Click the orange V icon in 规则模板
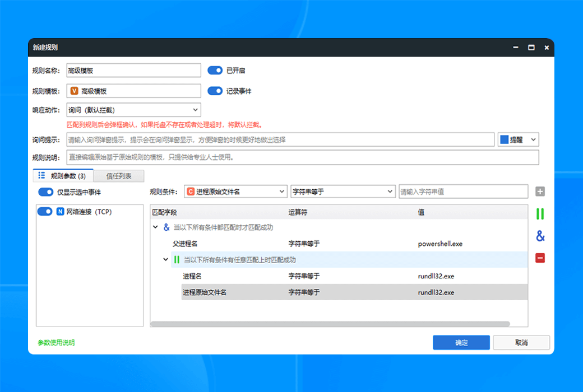This screenshot has width=583, height=392. (x=75, y=91)
